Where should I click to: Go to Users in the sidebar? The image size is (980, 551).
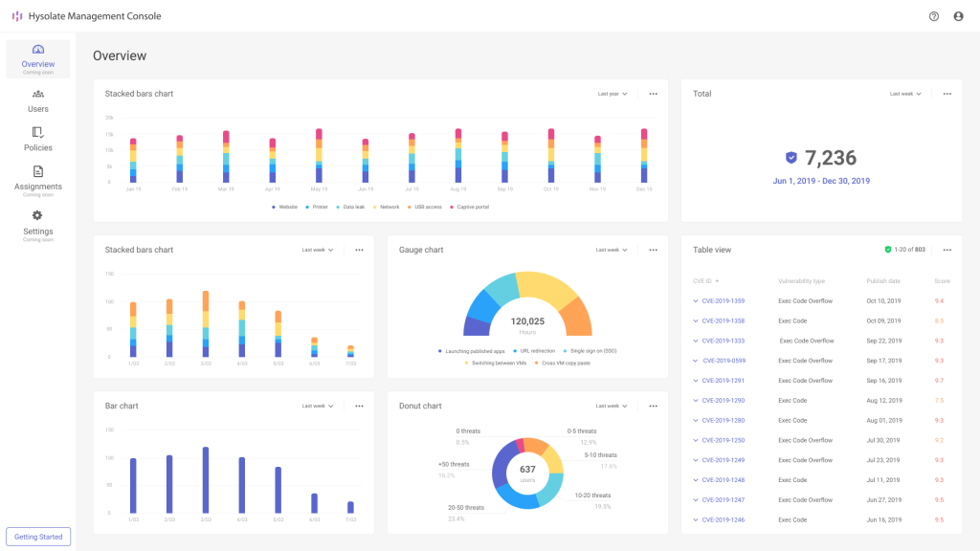[x=38, y=100]
